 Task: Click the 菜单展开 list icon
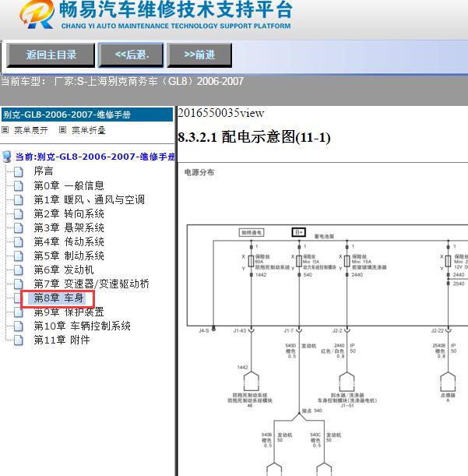coord(5,130)
